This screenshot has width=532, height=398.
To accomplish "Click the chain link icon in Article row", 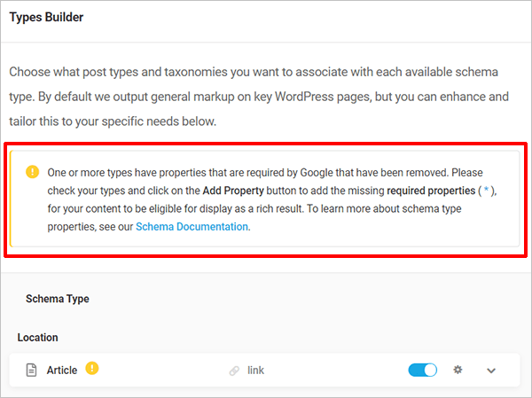I will pos(234,371).
